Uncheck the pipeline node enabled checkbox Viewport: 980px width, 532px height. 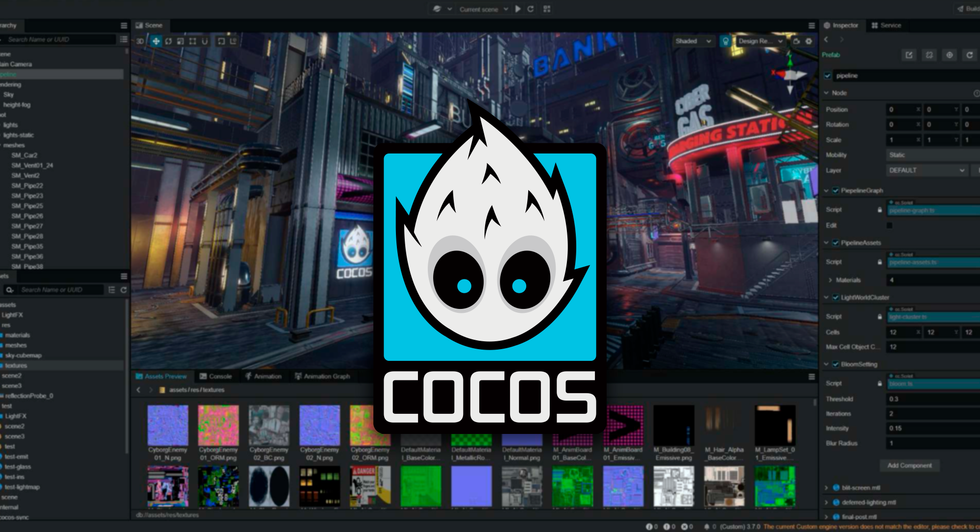click(828, 76)
